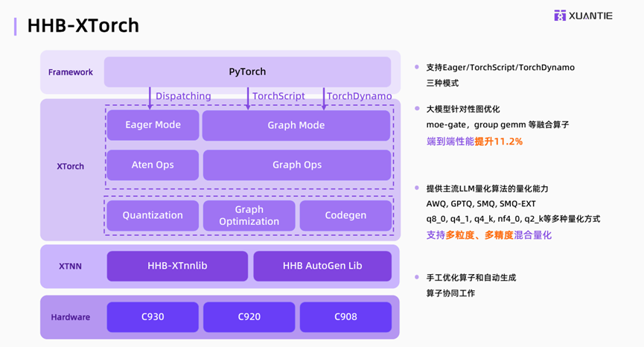Click the AWQ, GPTQ, SMQ, SMQ-EXT line

point(481,204)
